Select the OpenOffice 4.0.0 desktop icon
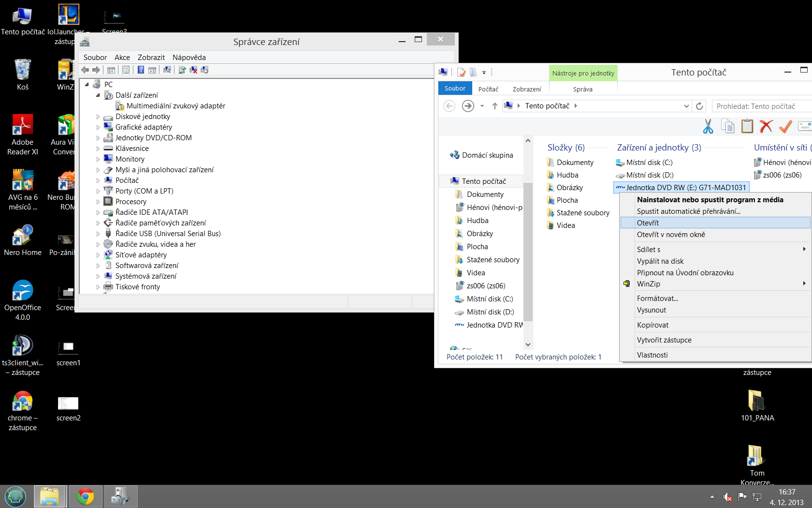 tap(23, 300)
